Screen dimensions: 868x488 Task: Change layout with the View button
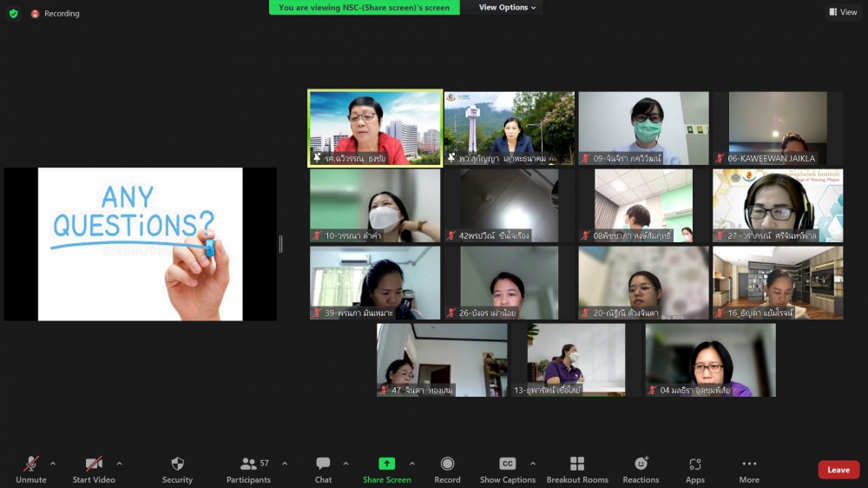[x=843, y=12]
